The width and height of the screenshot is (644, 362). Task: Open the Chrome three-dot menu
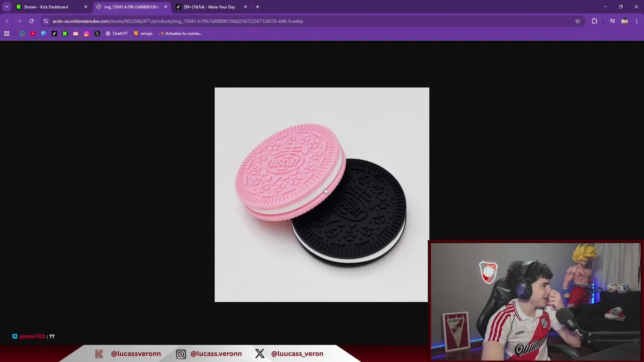coord(636,21)
